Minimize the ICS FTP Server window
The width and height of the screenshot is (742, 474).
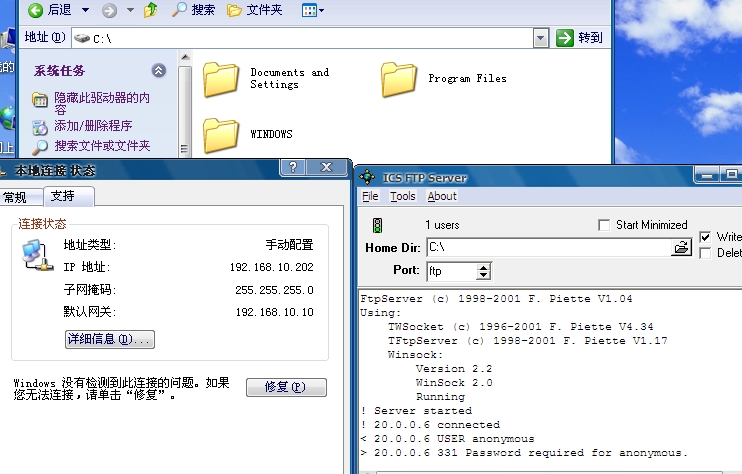[707, 175]
